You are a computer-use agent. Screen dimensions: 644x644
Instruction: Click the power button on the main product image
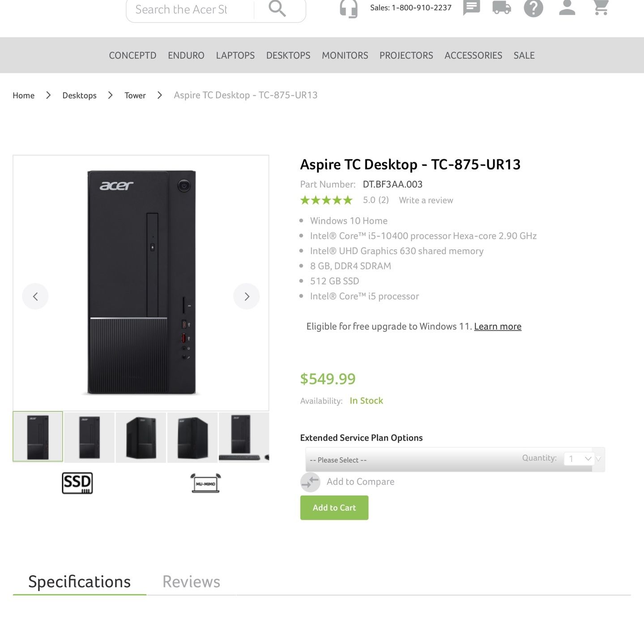(x=184, y=186)
